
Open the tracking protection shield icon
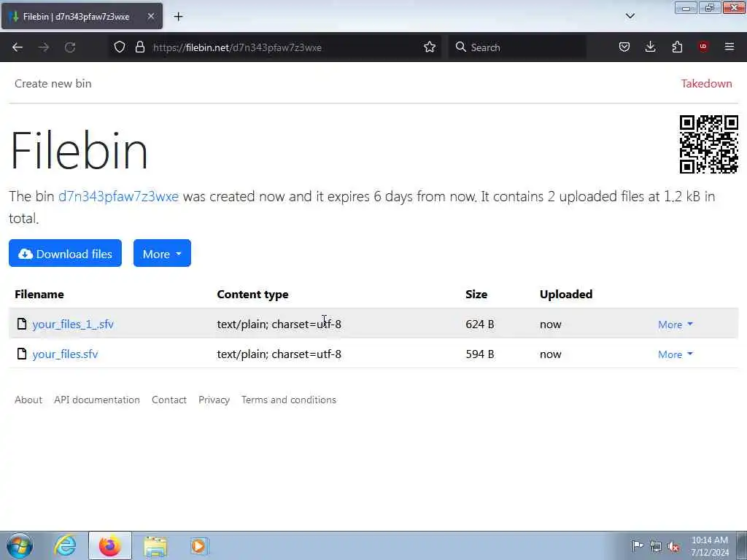[x=120, y=47]
